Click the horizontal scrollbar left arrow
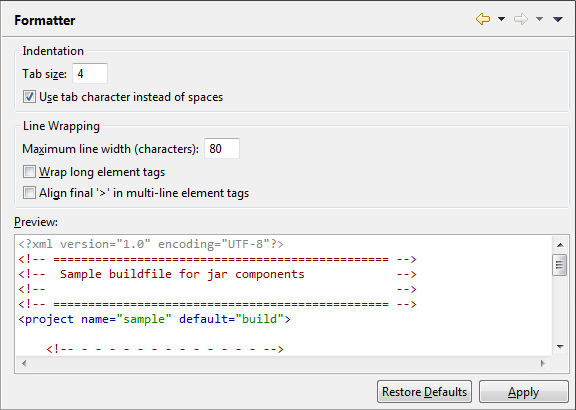Image resolution: width=576 pixels, height=410 pixels. [24, 364]
